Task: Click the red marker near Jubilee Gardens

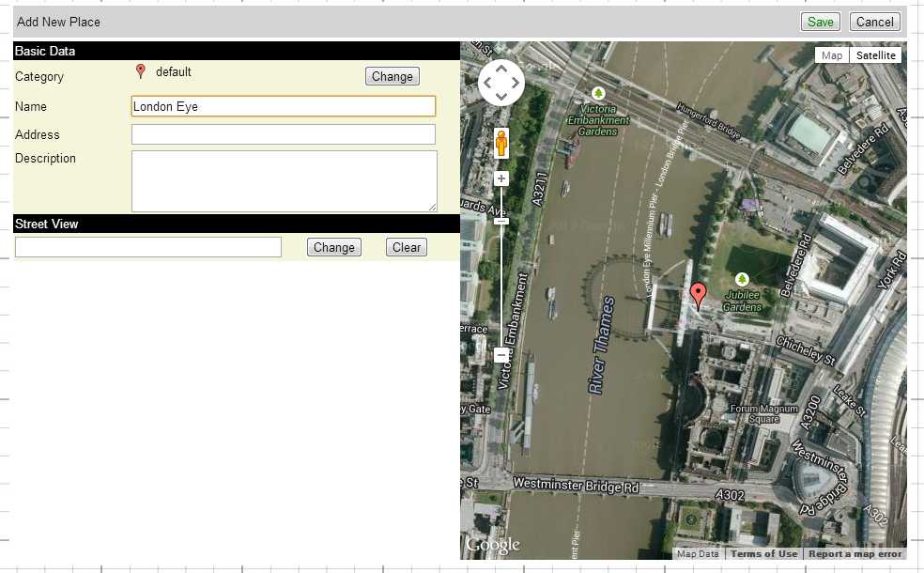Action: (x=699, y=295)
